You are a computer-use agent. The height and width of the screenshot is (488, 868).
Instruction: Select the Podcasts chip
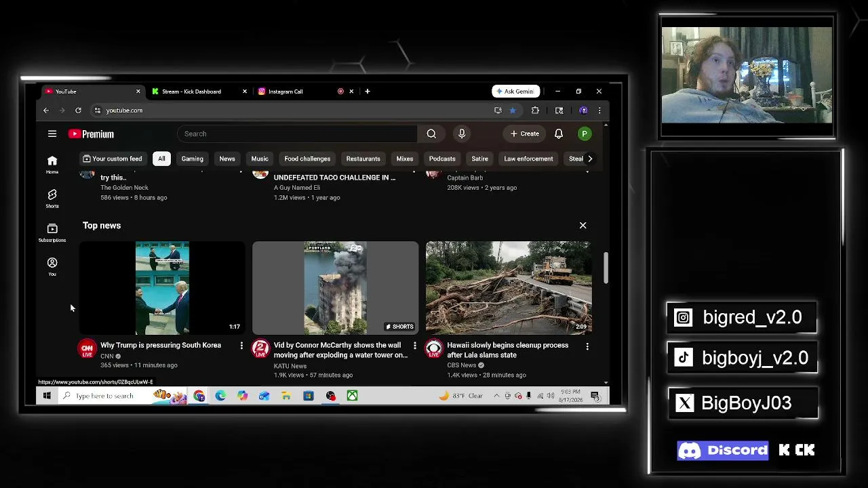[x=442, y=159]
